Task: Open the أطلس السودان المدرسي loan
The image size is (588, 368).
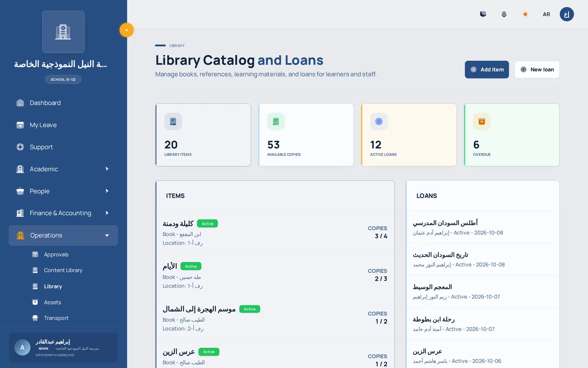Action: point(483,227)
